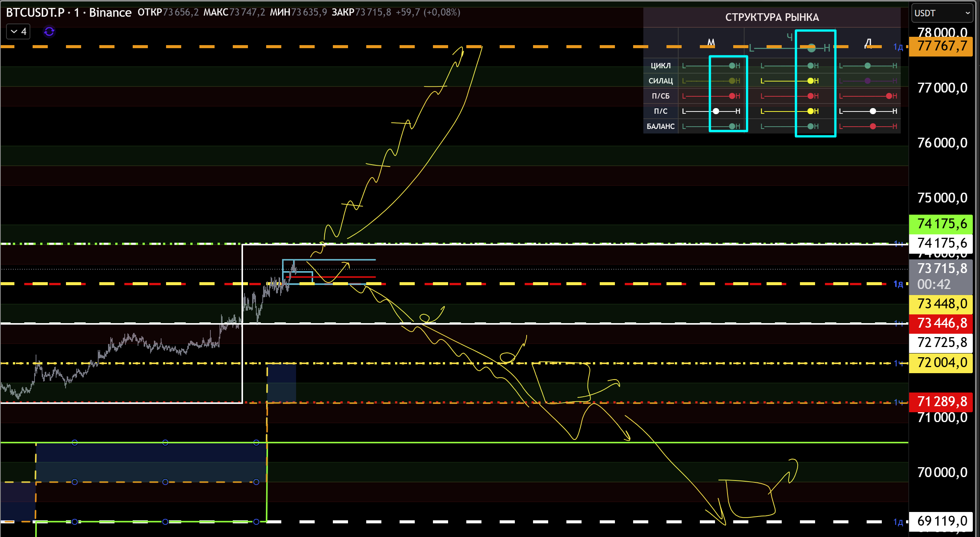This screenshot has width=980, height=537.
Task: Click the purple sync refresh icon
Action: tap(49, 31)
